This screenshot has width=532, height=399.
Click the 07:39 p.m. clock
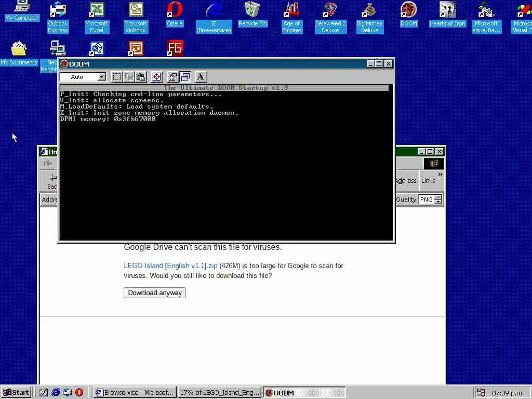click(508, 393)
